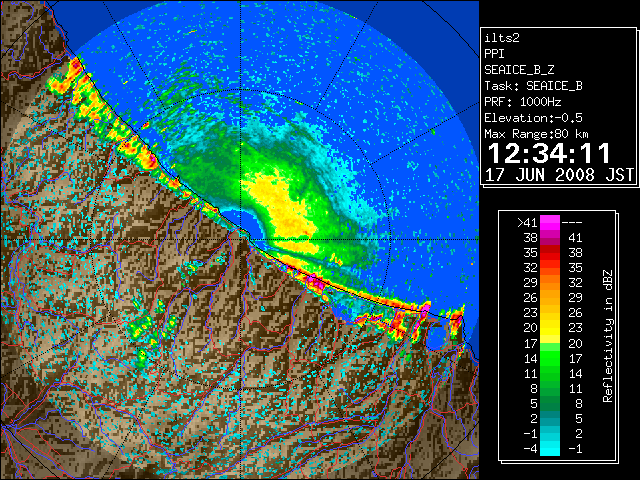This screenshot has height=480, width=640.
Task: Select the 'Task: SEAICE_B' line
Action: [533, 86]
